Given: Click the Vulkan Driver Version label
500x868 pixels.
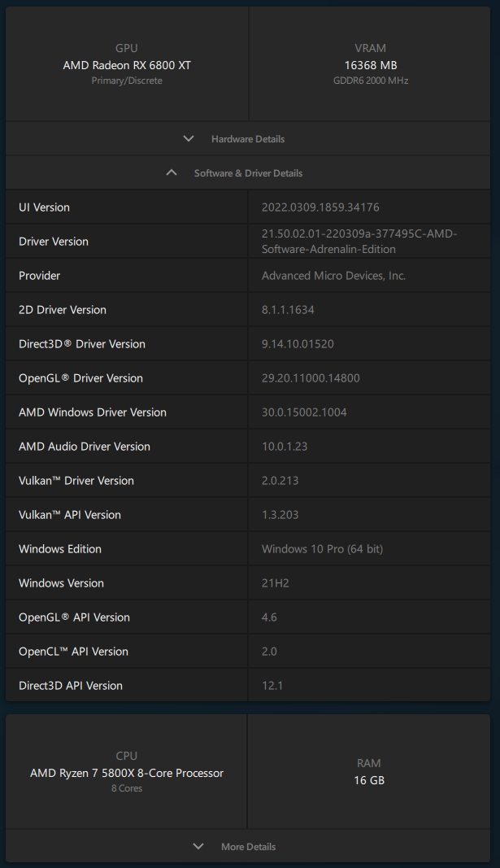Looking at the screenshot, I should click(x=76, y=481).
